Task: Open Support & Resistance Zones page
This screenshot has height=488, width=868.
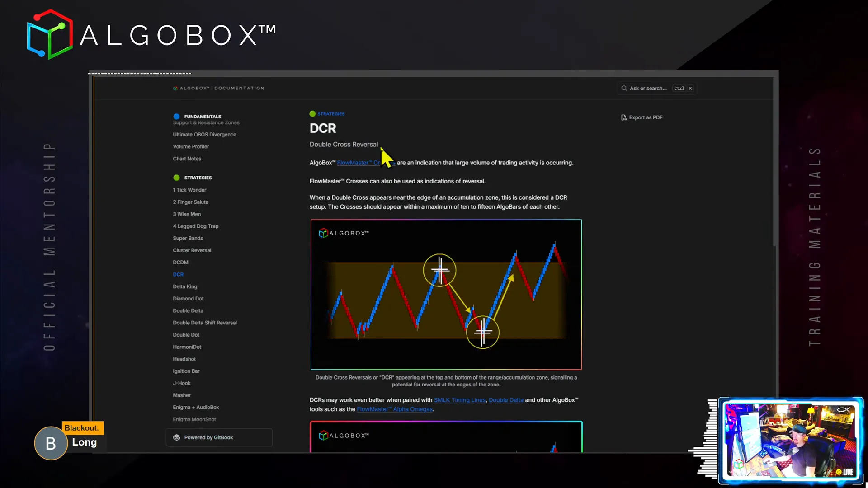Action: click(206, 123)
